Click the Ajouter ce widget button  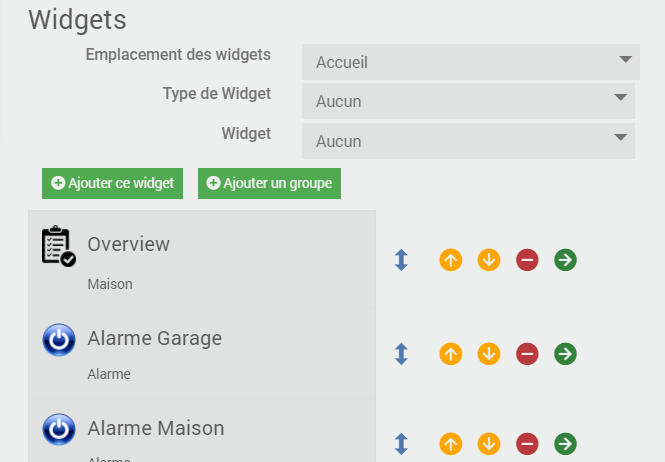[113, 183]
